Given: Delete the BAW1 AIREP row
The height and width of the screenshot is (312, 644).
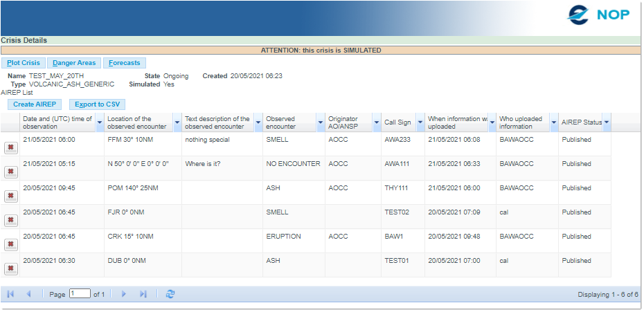Looking at the screenshot, I should 10,244.
